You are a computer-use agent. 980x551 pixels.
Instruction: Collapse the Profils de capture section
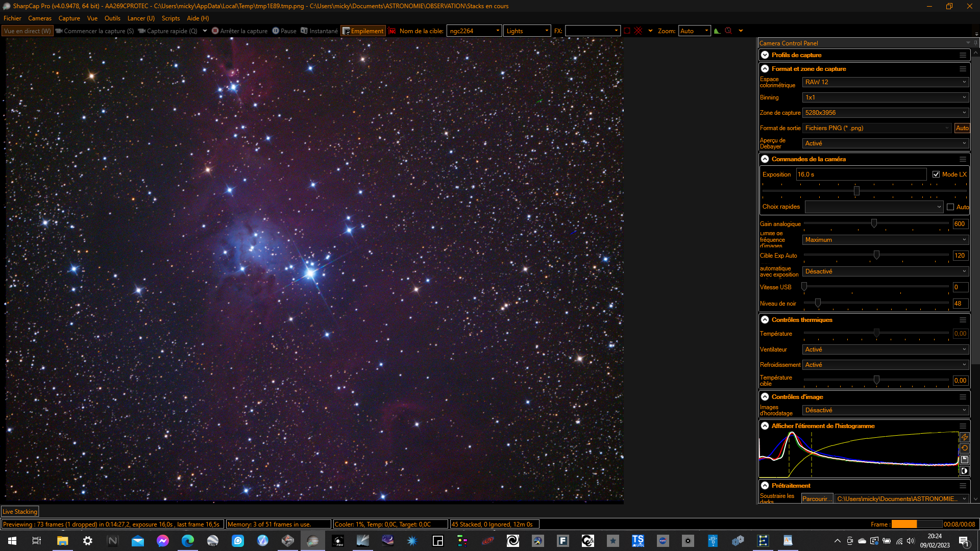[x=765, y=55]
